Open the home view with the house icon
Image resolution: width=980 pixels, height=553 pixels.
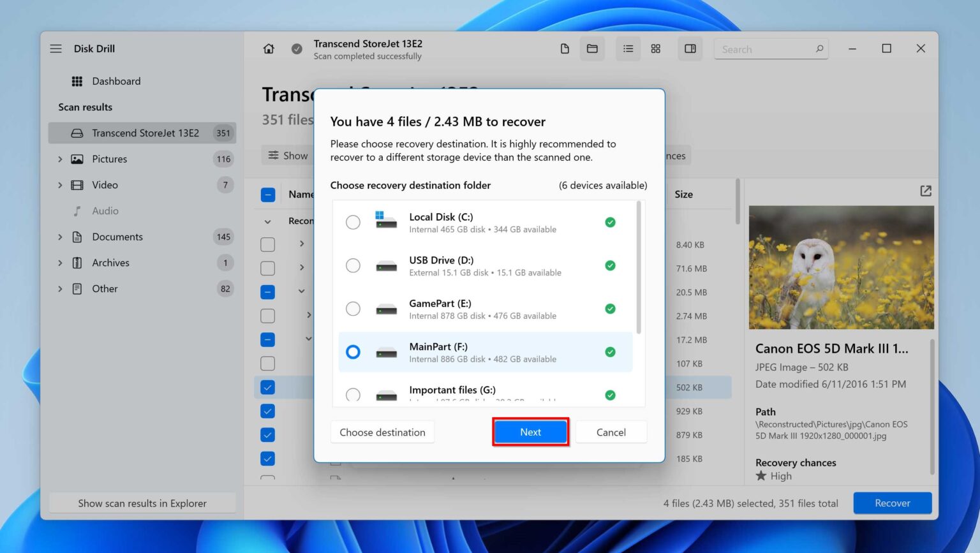(269, 48)
